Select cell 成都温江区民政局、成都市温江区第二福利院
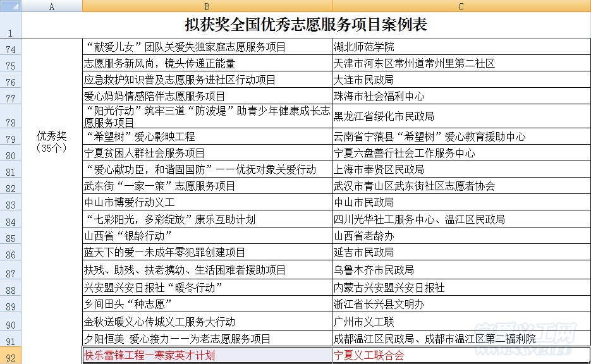 click(461, 339)
